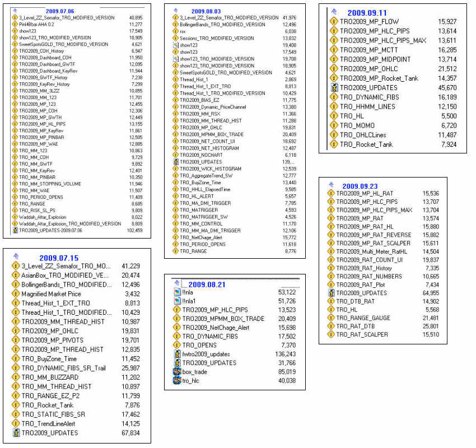Click the yellow icon beside TRO_RAT_SCALPER

(332, 335)
